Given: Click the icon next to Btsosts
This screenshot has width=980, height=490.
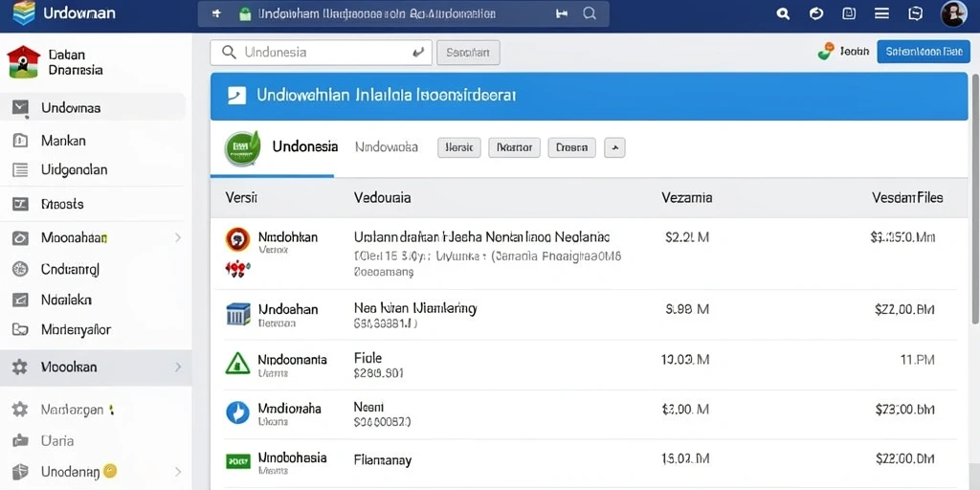Looking at the screenshot, I should [x=21, y=204].
